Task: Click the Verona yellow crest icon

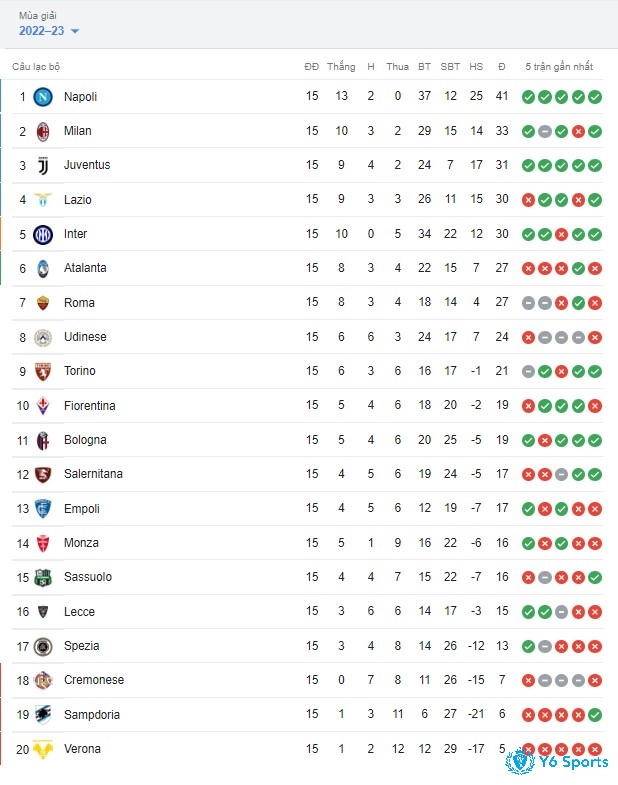Action: coord(43,749)
